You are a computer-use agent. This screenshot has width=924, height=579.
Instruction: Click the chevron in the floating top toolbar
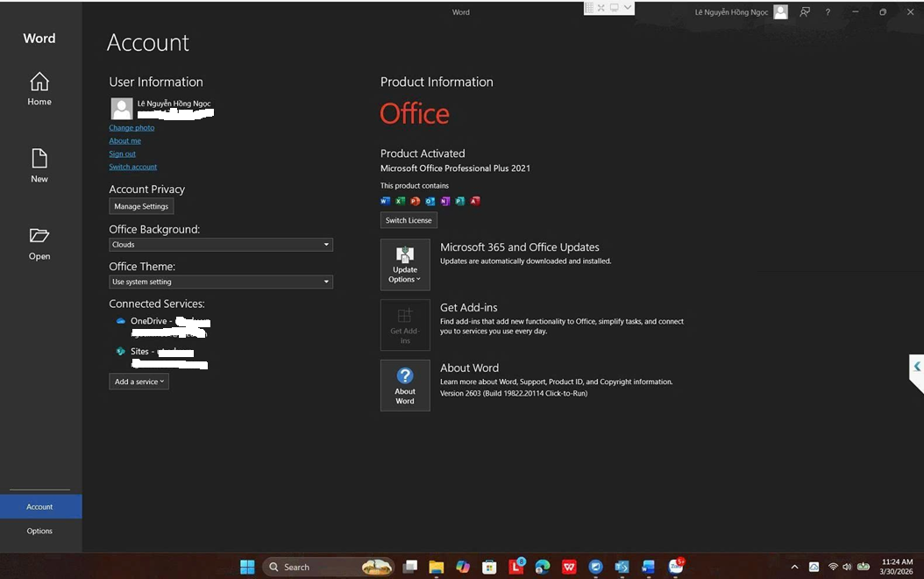(628, 8)
